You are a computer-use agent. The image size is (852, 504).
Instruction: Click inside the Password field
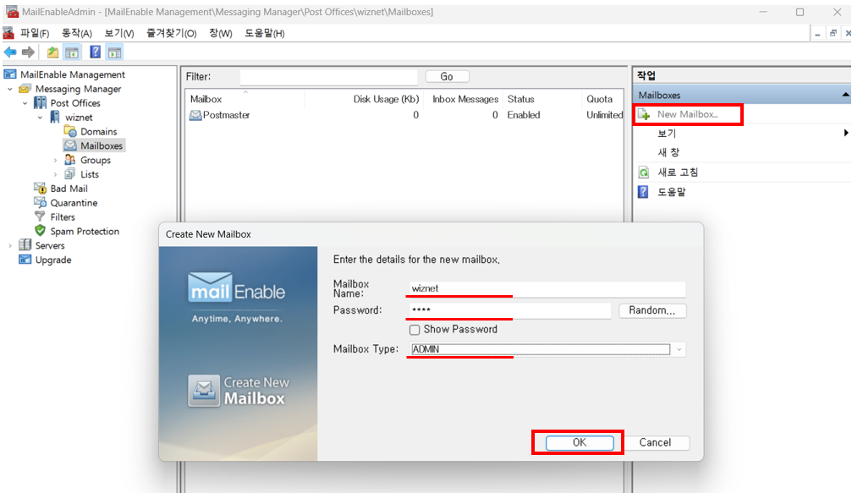(x=509, y=310)
